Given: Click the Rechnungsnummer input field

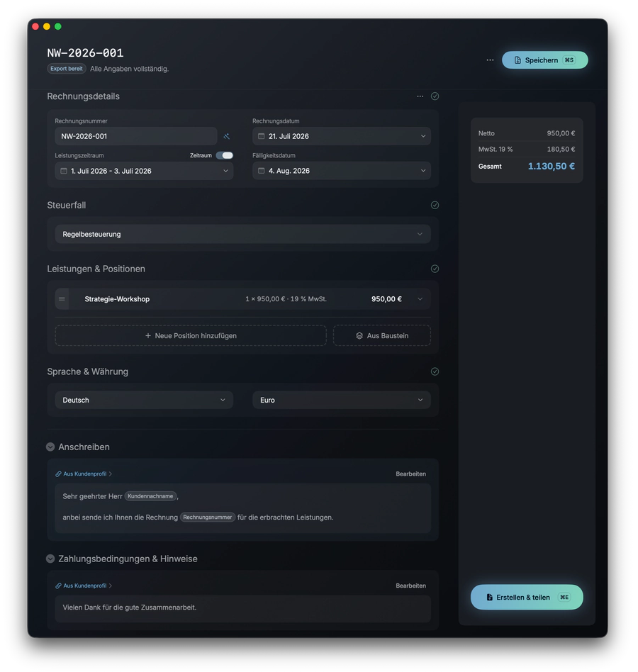Looking at the screenshot, I should pyautogui.click(x=136, y=136).
